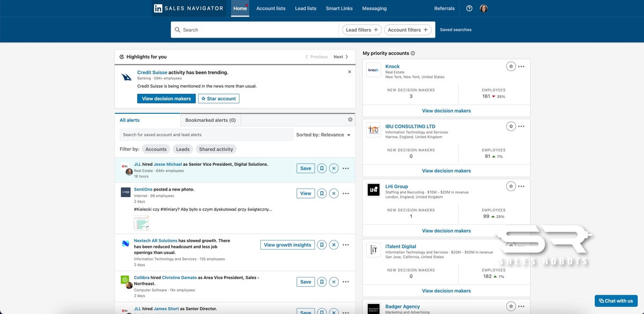This screenshot has width=644, height=314.
Task: Expand Account filters
Action: pos(408,30)
